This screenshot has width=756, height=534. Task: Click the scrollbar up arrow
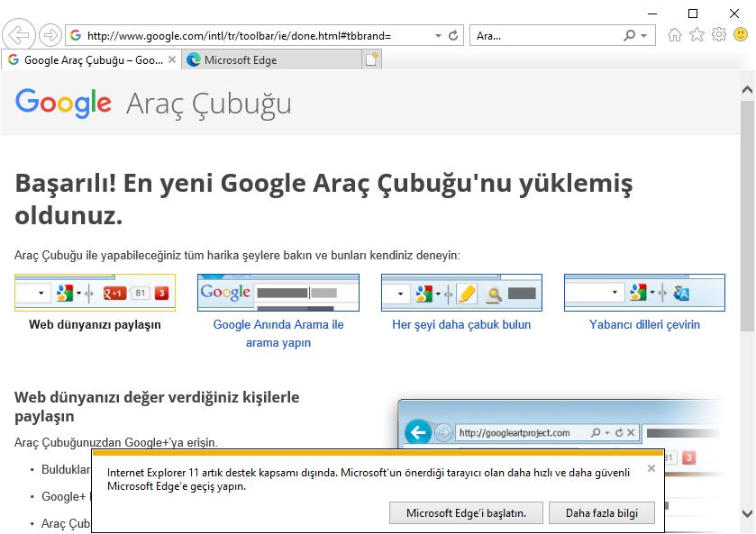coord(748,90)
